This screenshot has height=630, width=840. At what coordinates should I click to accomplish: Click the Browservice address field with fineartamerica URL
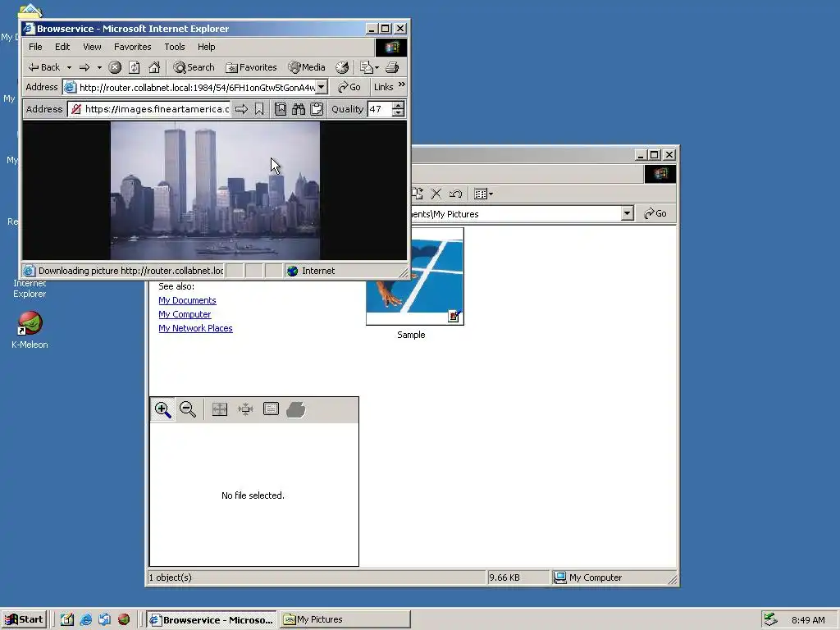150,109
